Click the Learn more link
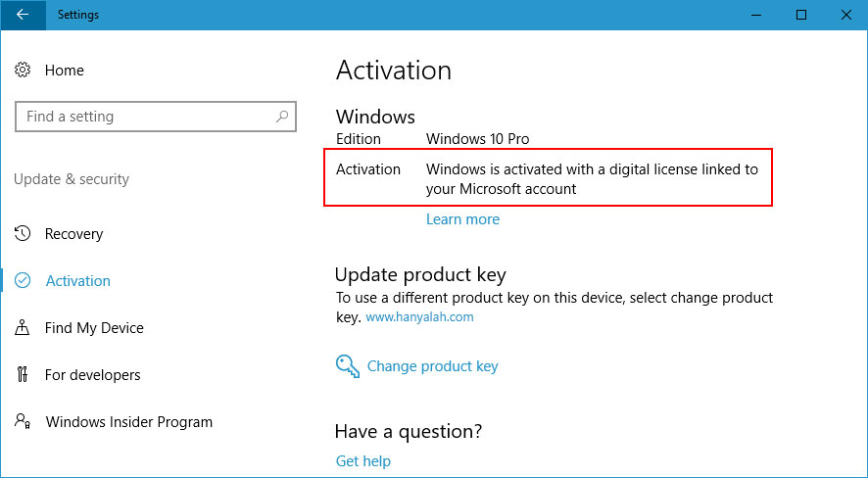 pyautogui.click(x=462, y=219)
